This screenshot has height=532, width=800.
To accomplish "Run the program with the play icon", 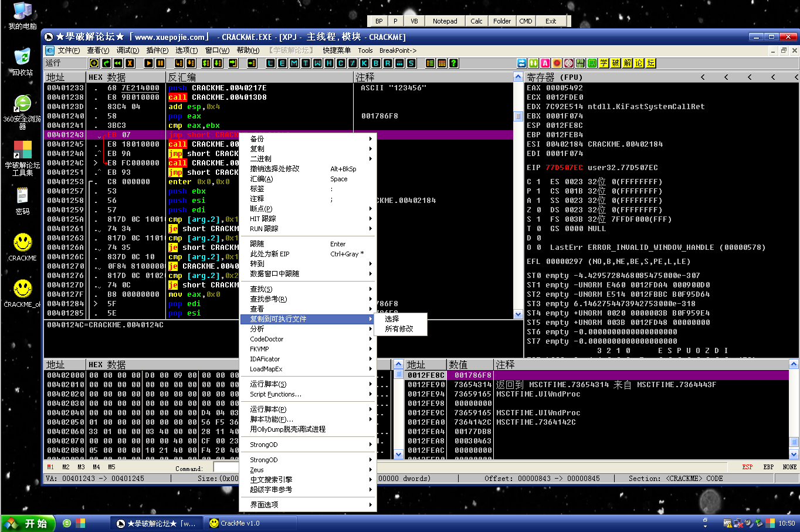I will [148, 63].
